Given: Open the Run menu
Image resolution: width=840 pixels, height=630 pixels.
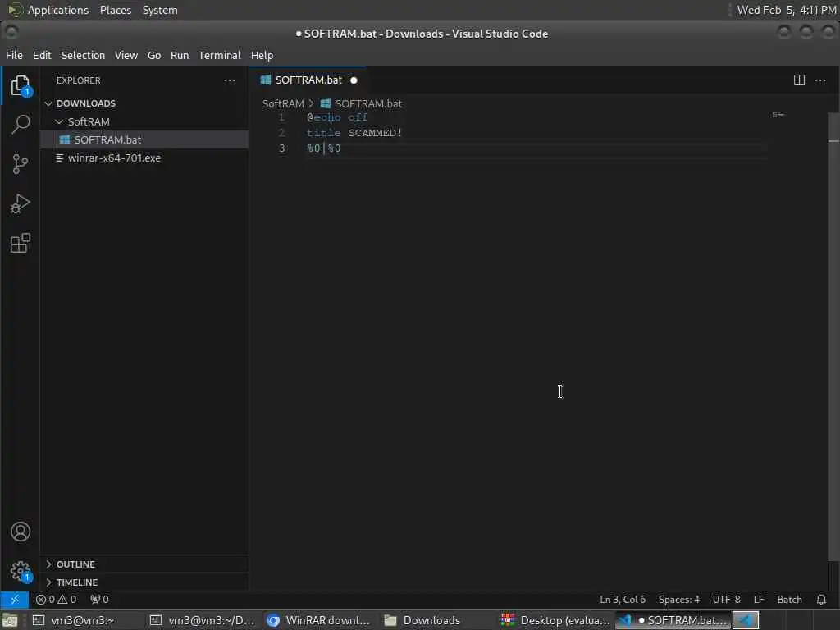Looking at the screenshot, I should (180, 55).
